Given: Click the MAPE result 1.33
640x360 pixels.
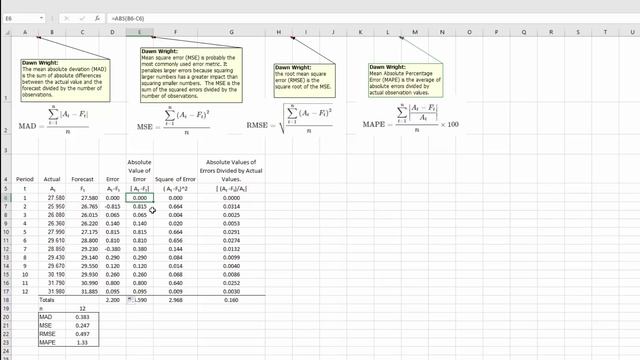Looking at the screenshot, I should (x=82, y=342).
